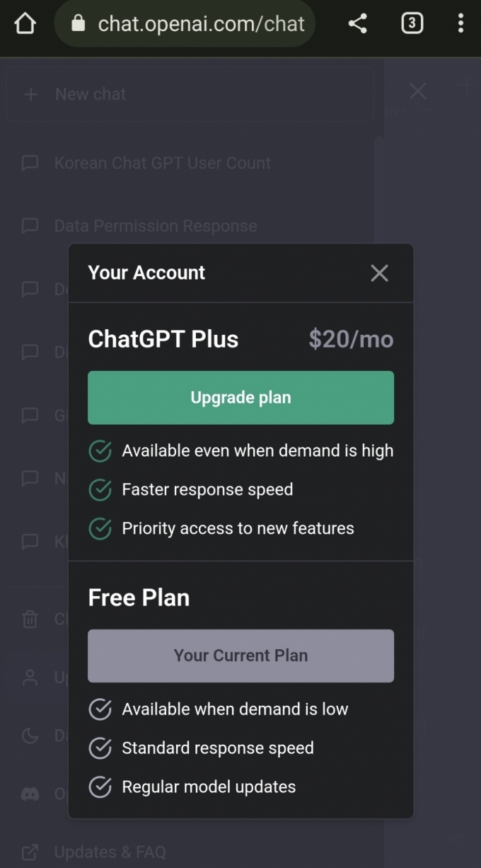Click the Your Current Plan button
The width and height of the screenshot is (481, 868).
(x=240, y=656)
